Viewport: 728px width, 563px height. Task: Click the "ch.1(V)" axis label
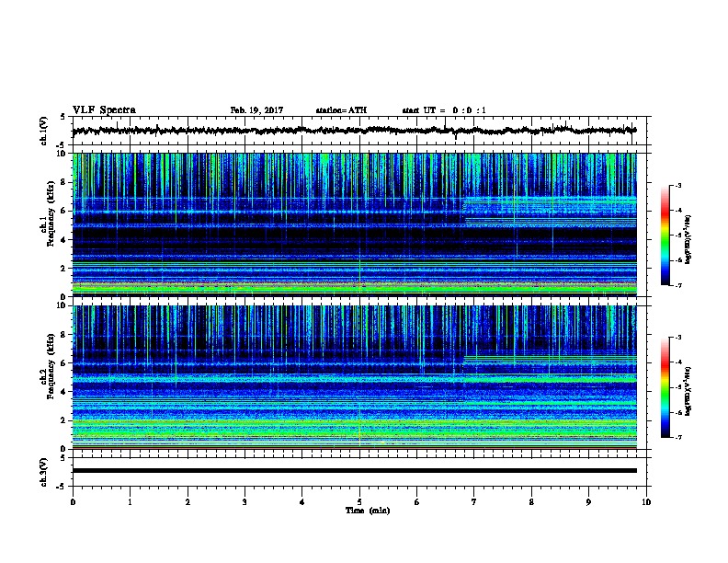pos(44,131)
